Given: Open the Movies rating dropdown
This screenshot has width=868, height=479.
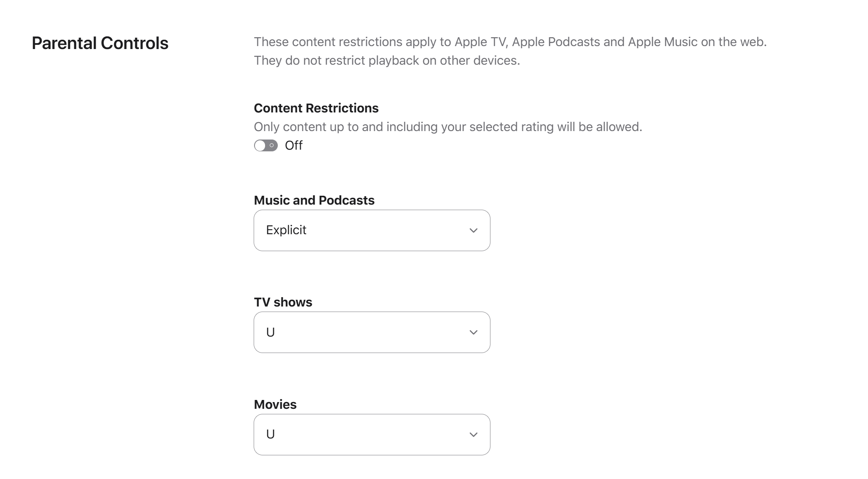Looking at the screenshot, I should pyautogui.click(x=372, y=435).
